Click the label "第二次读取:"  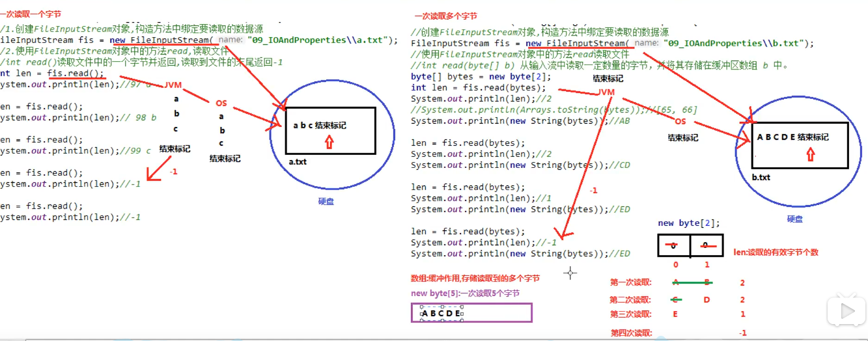coord(630,300)
